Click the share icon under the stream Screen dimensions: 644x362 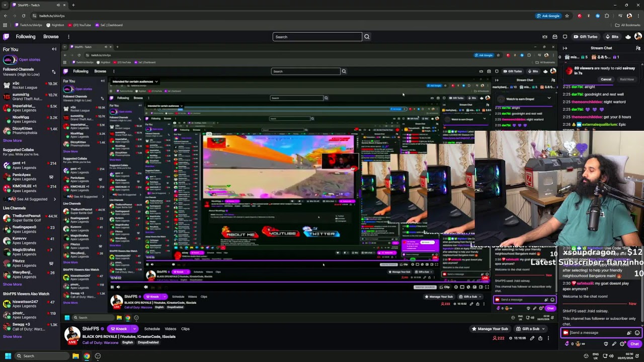click(540, 338)
